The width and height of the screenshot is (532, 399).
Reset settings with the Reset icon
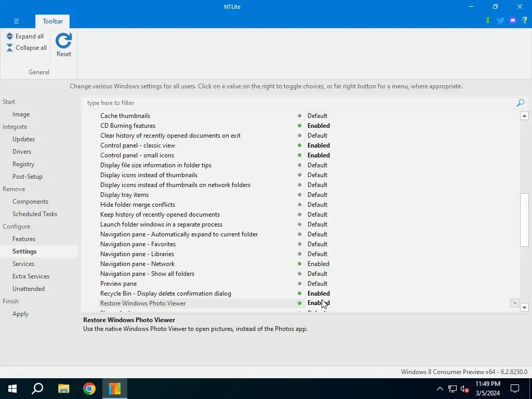tap(64, 45)
